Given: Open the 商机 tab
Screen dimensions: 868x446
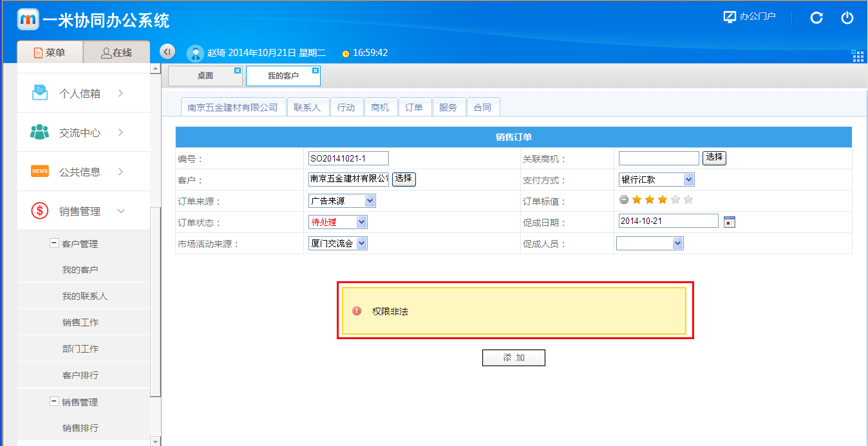Looking at the screenshot, I should pyautogui.click(x=381, y=107).
